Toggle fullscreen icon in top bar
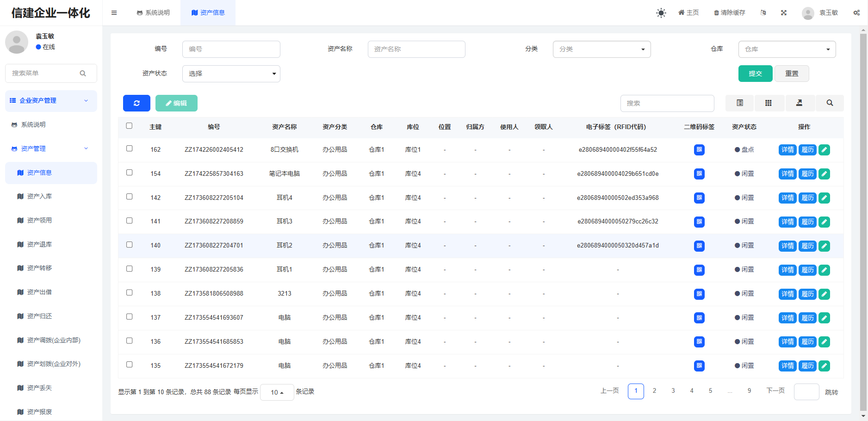 tap(784, 13)
